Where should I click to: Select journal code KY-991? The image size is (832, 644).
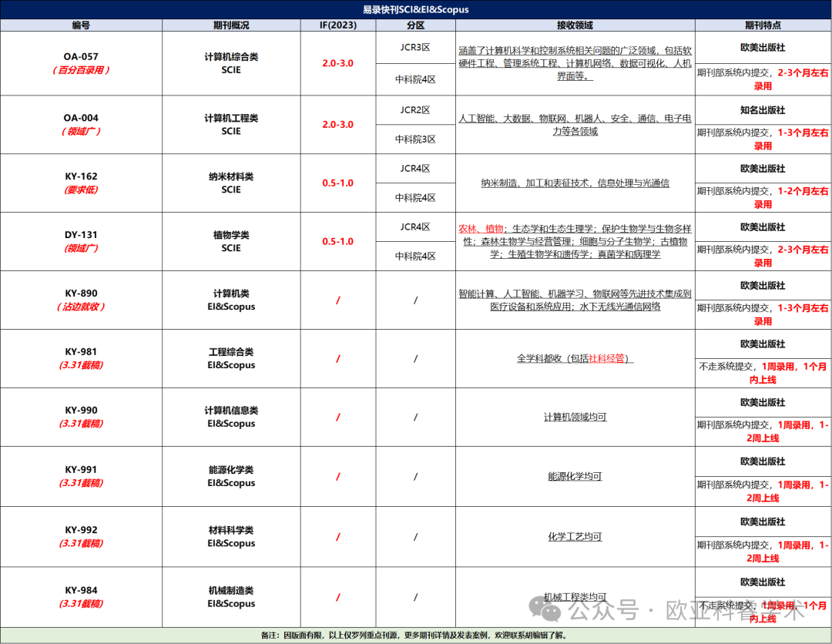(x=81, y=469)
